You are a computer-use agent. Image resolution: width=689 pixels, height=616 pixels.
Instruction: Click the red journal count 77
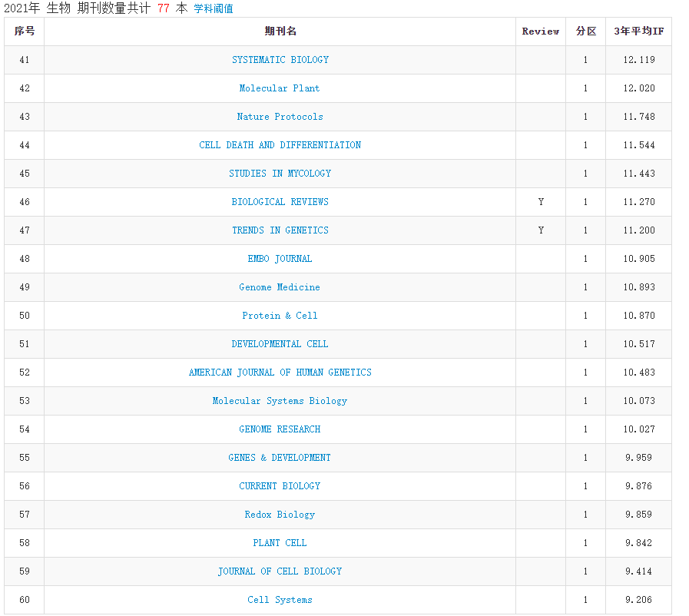pos(164,8)
